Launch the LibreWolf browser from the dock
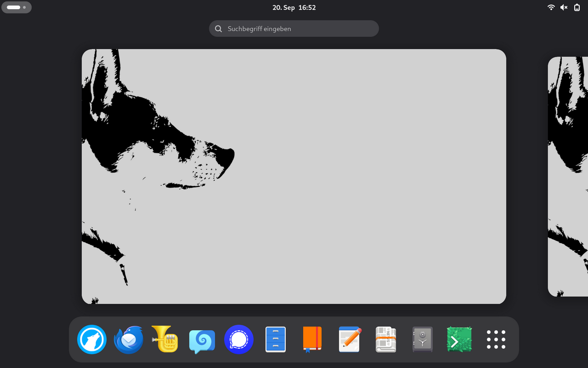The image size is (588, 368). (x=92, y=339)
